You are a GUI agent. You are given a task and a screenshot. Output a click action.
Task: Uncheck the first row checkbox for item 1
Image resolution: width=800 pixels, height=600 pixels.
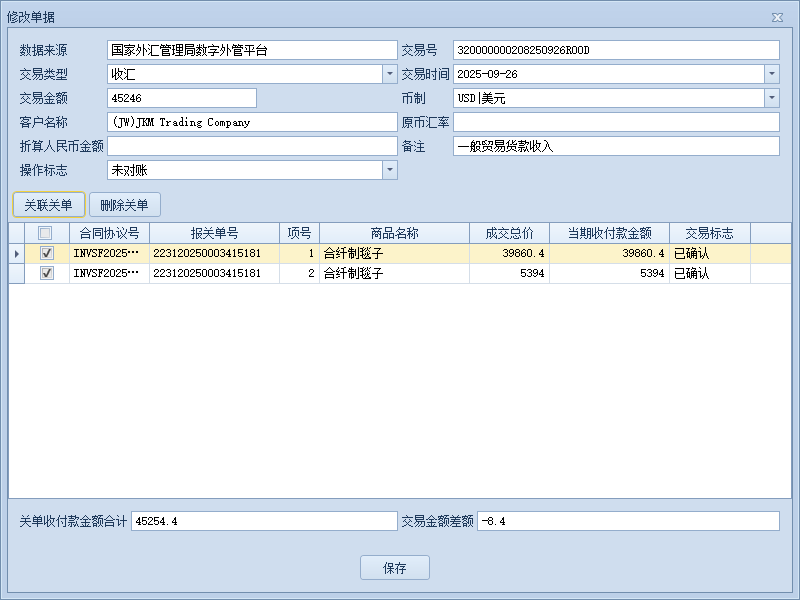tap(46, 254)
